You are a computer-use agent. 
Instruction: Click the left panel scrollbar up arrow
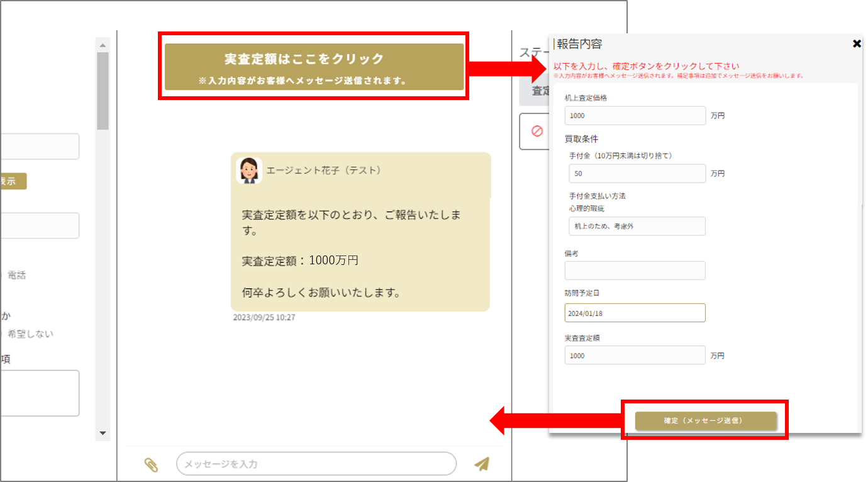tap(103, 45)
